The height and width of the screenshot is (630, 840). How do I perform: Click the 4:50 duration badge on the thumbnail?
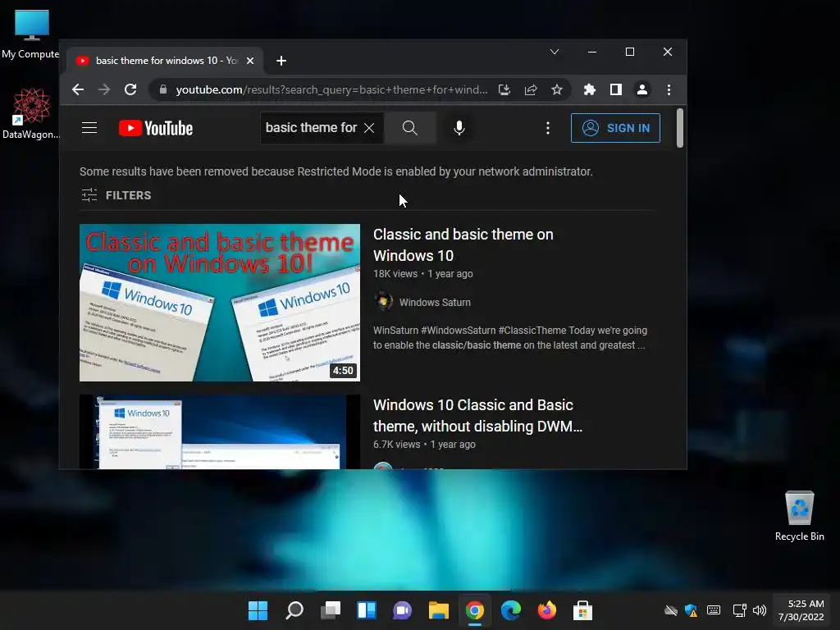click(343, 370)
